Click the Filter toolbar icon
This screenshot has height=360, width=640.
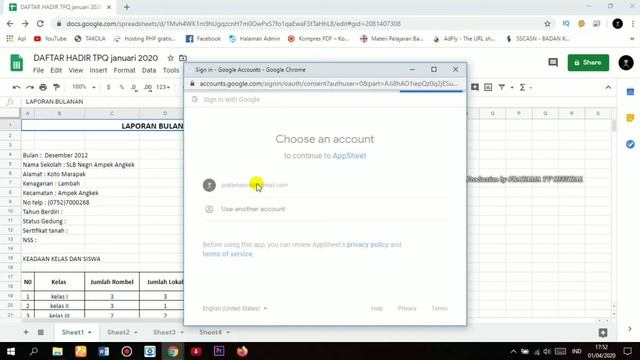502,87
